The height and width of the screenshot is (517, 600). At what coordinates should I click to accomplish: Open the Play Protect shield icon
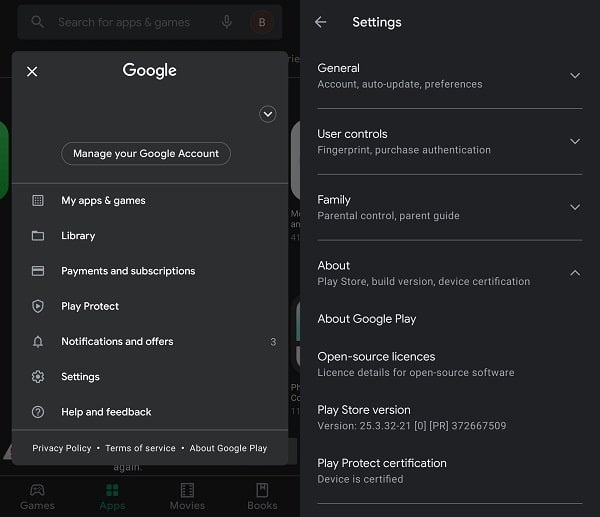(38, 306)
